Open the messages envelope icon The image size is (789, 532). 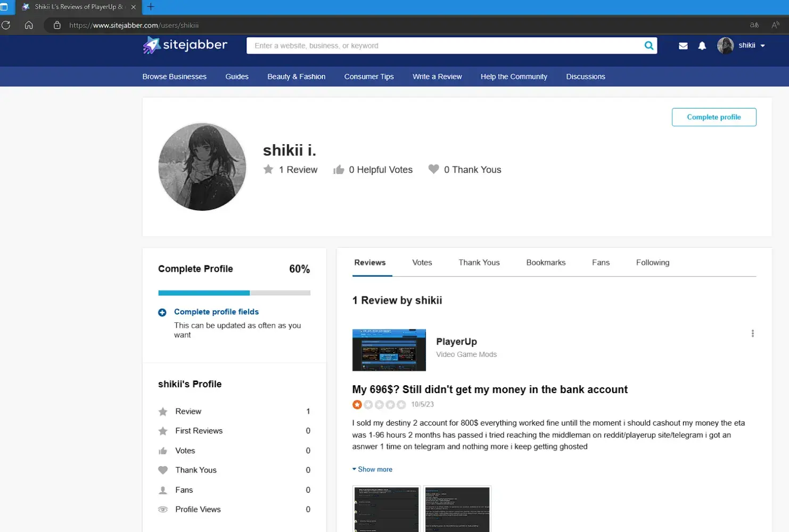tap(683, 46)
